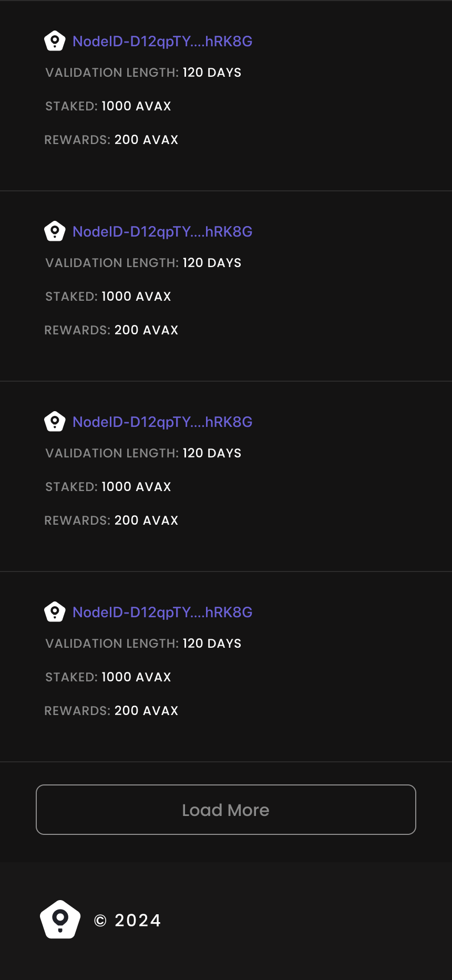The width and height of the screenshot is (452, 980).
Task: Open the second NodeID-D12qpTY....hRK8G link
Action: point(162,232)
